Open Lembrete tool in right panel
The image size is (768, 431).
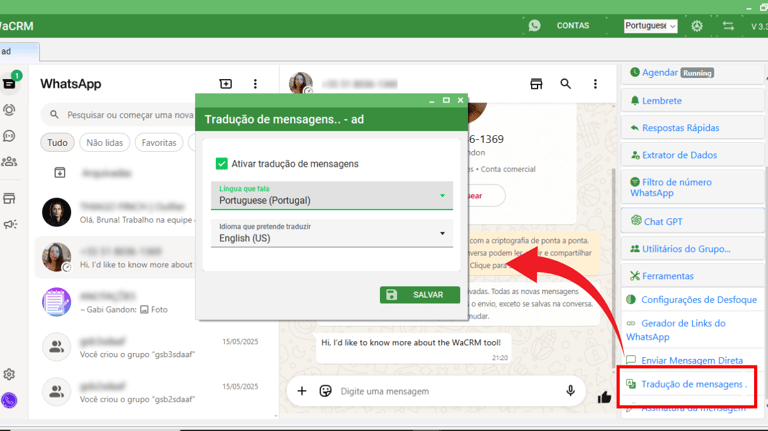click(x=692, y=100)
